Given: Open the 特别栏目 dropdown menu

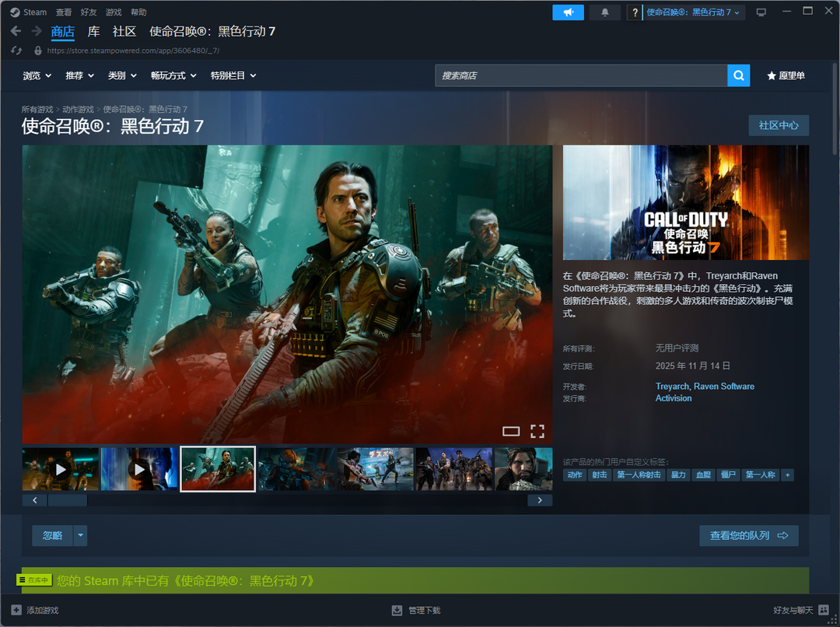Looking at the screenshot, I should [x=233, y=75].
